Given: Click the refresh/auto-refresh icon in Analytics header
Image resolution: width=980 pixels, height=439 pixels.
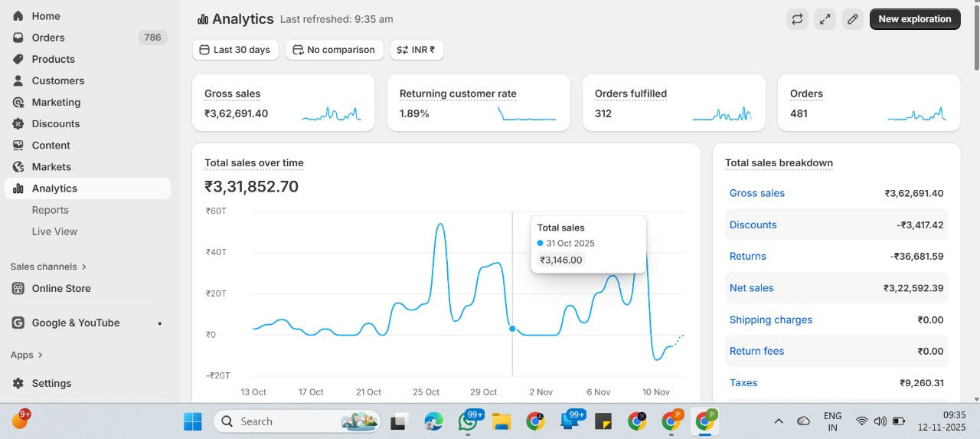Looking at the screenshot, I should 797,19.
